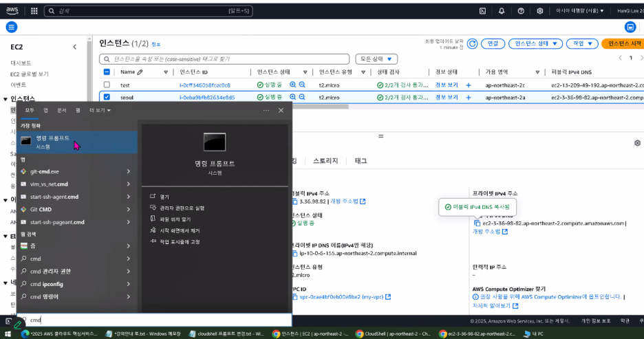This screenshot has height=339, width=644.
Task: Select 파일 위치 열기 option
Action: [x=171, y=219]
